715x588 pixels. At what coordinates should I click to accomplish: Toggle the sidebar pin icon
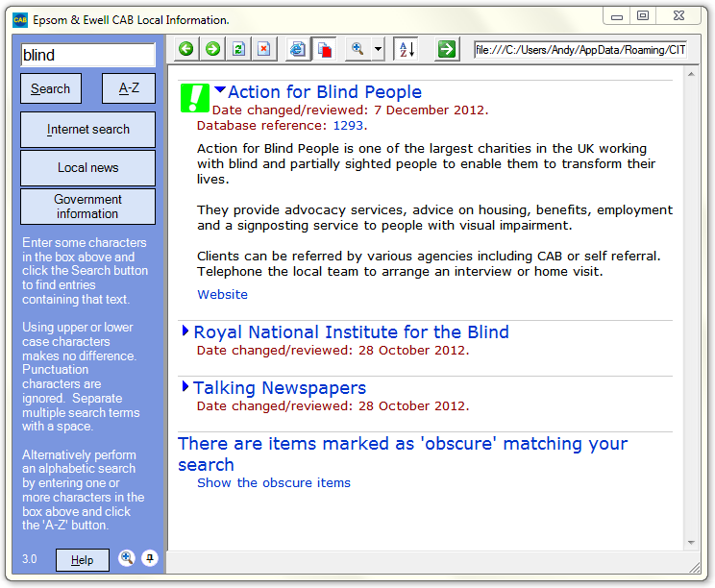[149, 558]
